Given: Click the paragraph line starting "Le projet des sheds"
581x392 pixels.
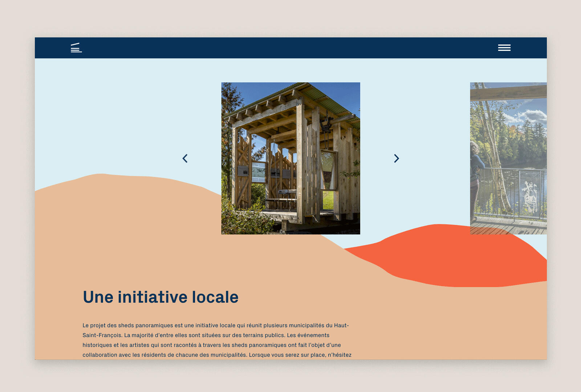Looking at the screenshot, I should click(215, 326).
